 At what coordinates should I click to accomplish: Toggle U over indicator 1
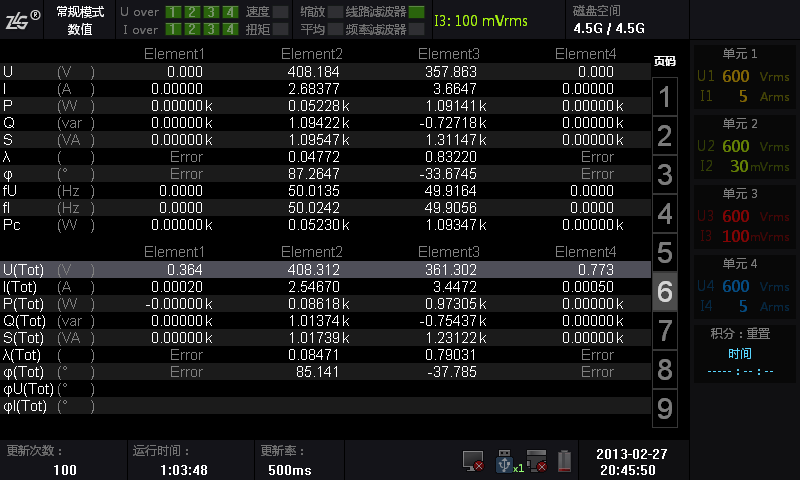(x=173, y=12)
